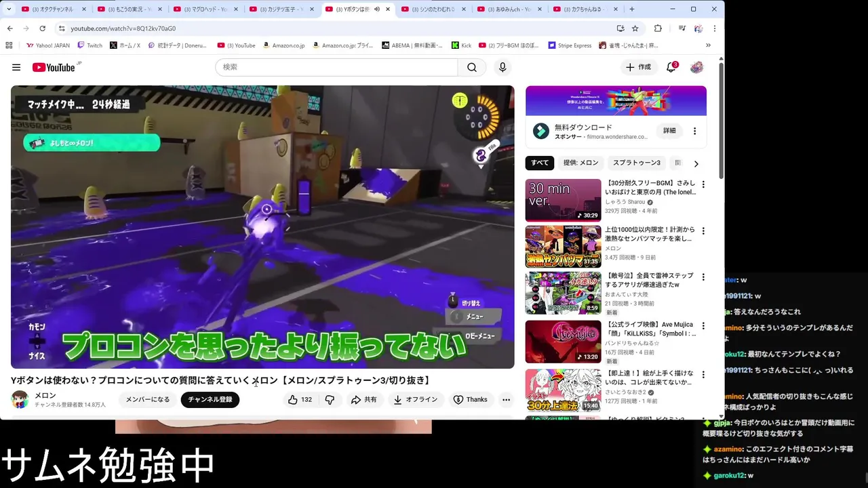This screenshot has width=868, height=488.
Task: Click the 共有 share button
Action: (x=364, y=399)
